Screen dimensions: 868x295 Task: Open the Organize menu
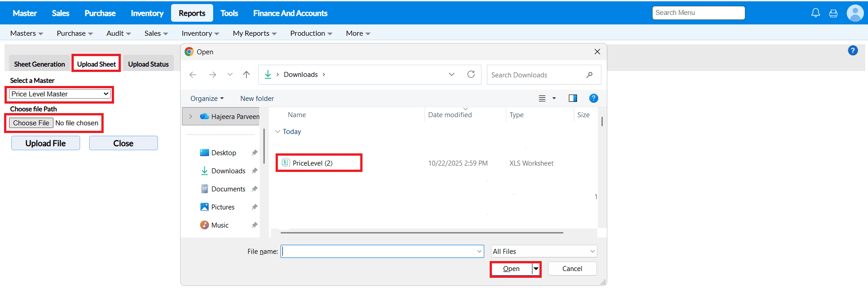[x=207, y=99]
